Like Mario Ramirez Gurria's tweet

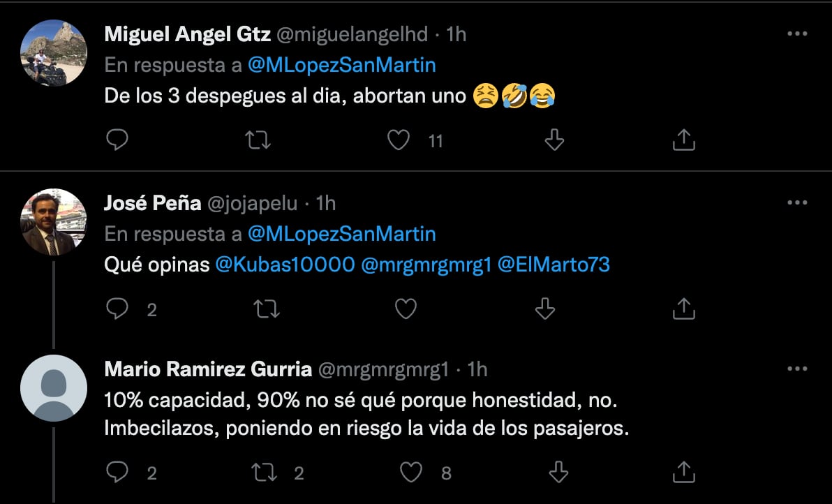pyautogui.click(x=411, y=473)
